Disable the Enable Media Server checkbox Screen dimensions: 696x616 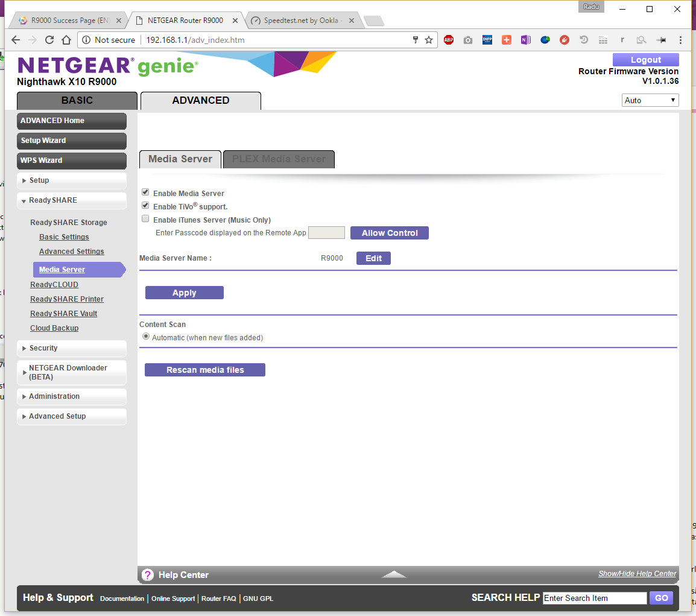[x=145, y=192]
